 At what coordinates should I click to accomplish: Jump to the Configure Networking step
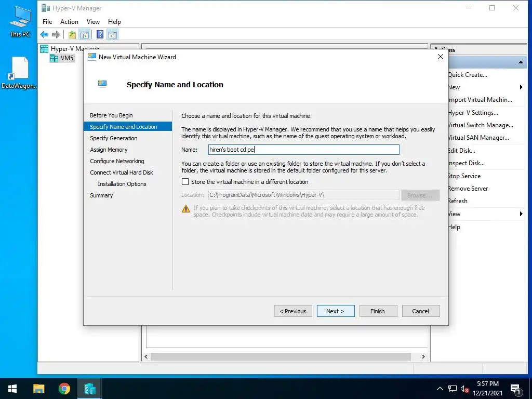(117, 161)
